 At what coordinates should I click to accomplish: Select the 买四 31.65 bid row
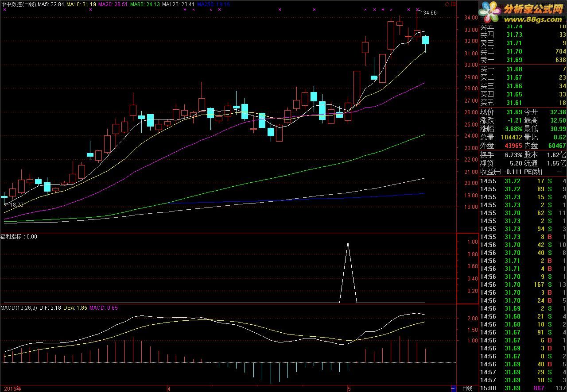click(x=523, y=94)
